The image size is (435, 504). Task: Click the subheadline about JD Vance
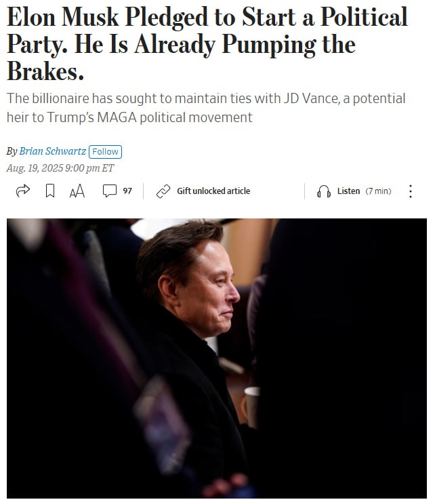point(206,108)
